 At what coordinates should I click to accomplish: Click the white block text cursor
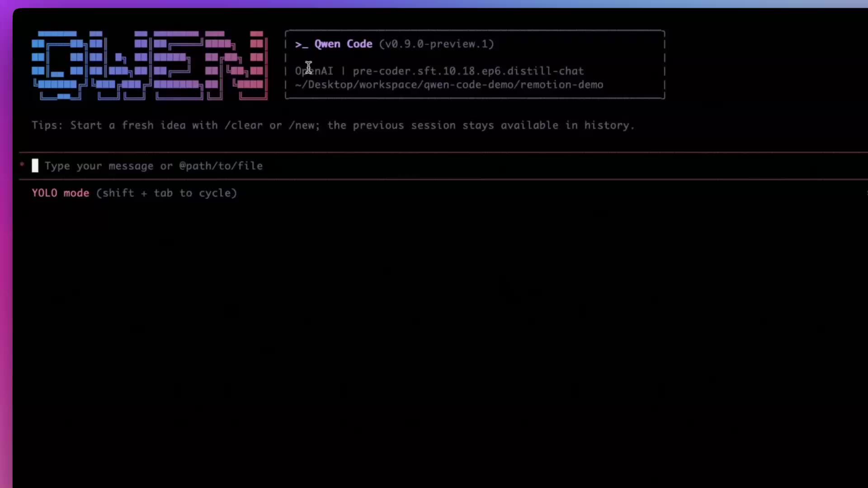(35, 166)
